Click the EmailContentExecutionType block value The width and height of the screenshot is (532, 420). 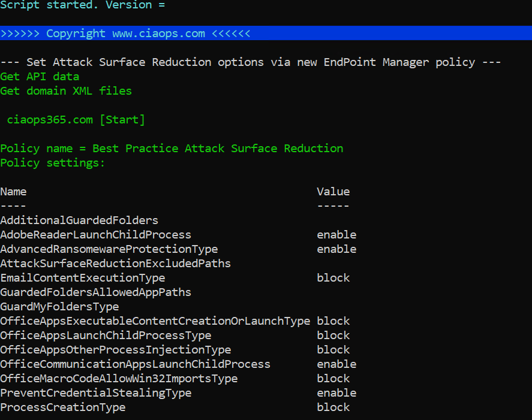(x=333, y=278)
